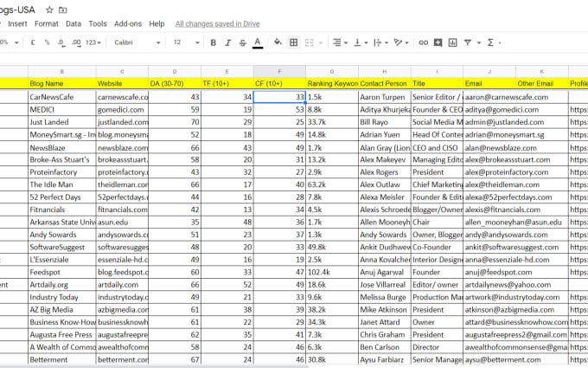Select the 'Just Landed' cell

[x=62, y=122]
